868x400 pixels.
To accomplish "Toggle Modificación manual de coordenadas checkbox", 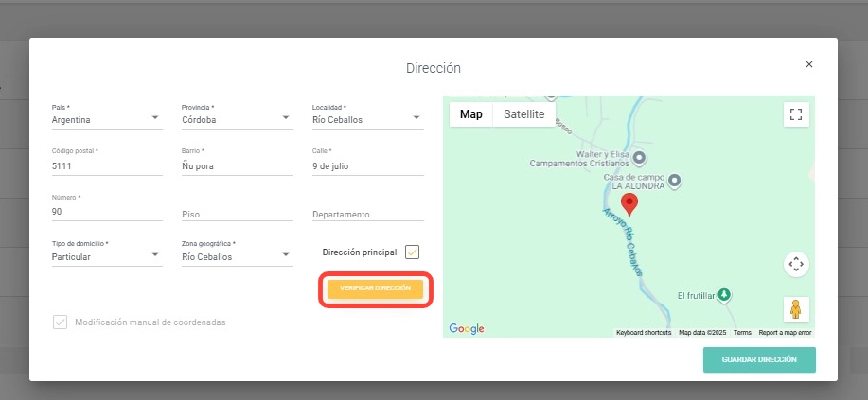I will click(x=61, y=322).
